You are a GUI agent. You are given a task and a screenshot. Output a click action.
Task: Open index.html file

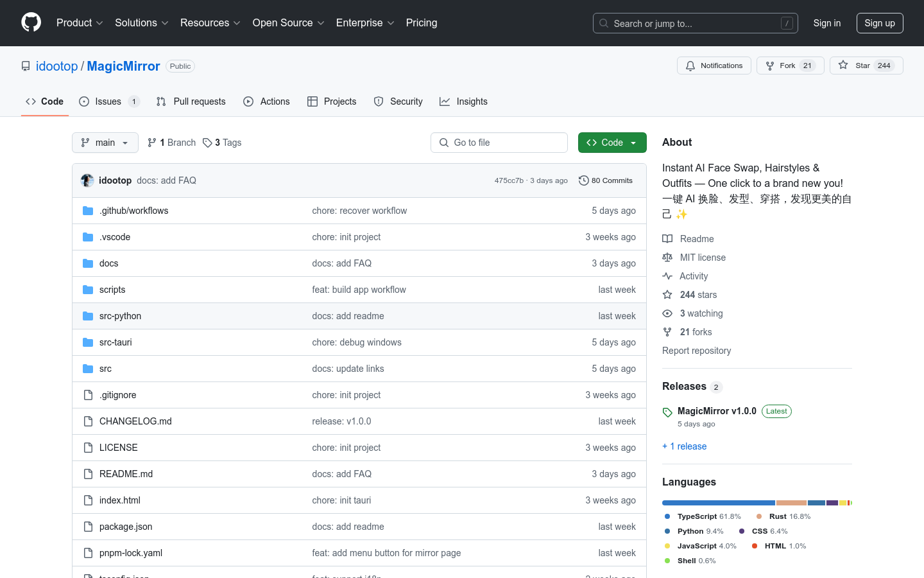pyautogui.click(x=120, y=500)
